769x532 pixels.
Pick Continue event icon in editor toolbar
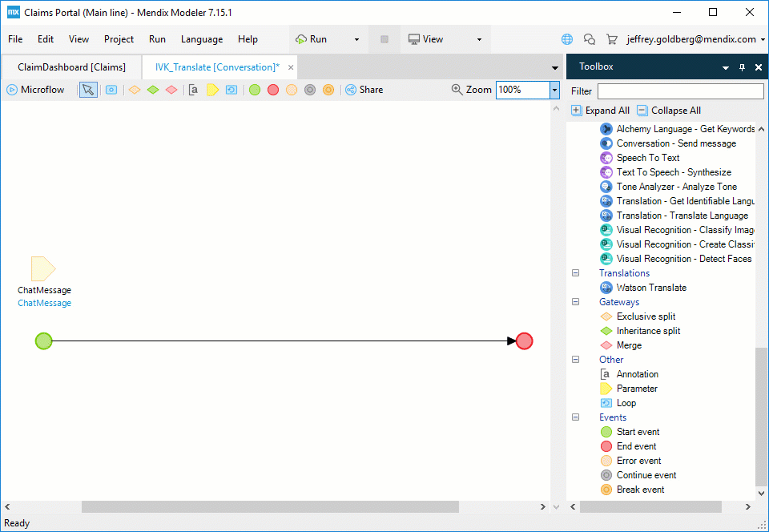tap(310, 90)
